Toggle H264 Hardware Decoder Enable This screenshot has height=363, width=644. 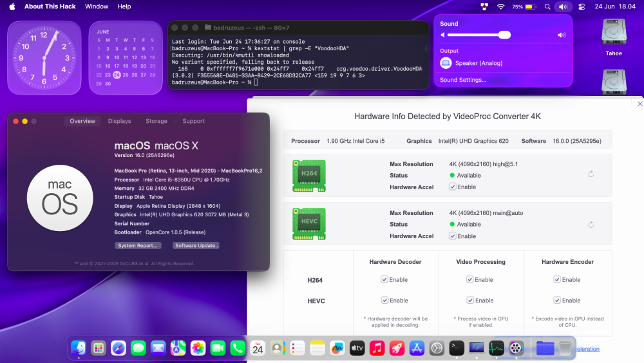pyautogui.click(x=384, y=279)
